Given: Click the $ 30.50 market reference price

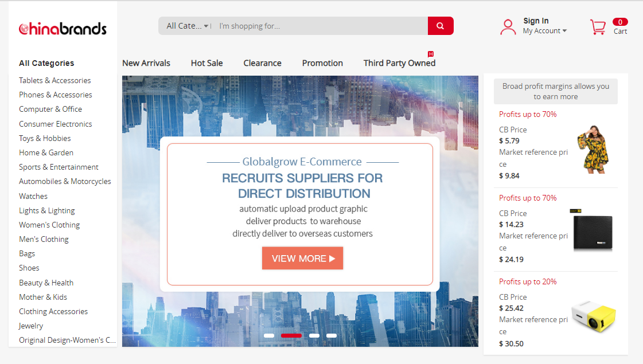Looking at the screenshot, I should click(x=512, y=343).
